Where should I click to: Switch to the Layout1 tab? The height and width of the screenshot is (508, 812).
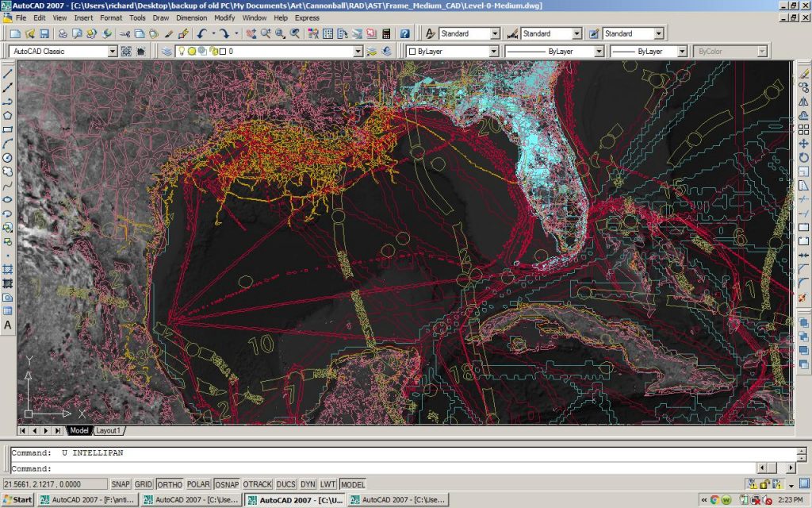[109, 431]
